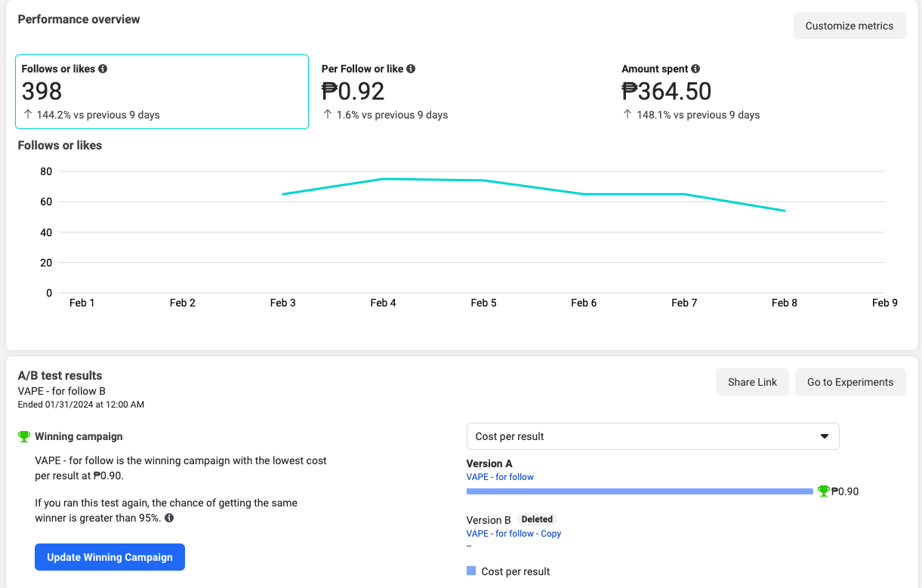This screenshot has height=588, width=922.
Task: Click info icon after 'greater than 95%'
Action: click(x=169, y=518)
